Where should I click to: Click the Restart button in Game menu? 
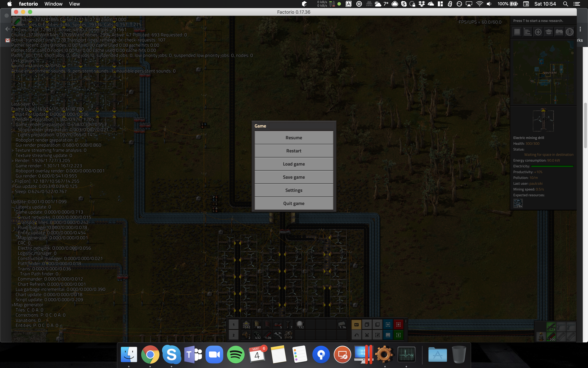click(x=294, y=151)
